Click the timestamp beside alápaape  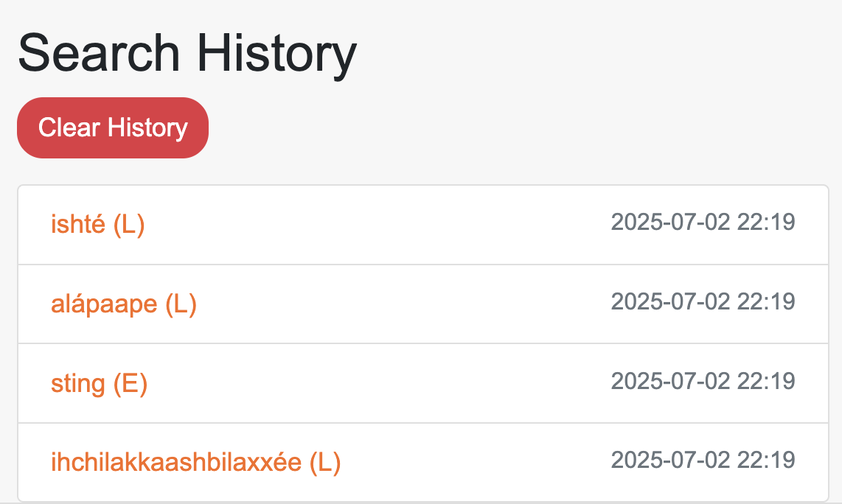[x=703, y=301]
